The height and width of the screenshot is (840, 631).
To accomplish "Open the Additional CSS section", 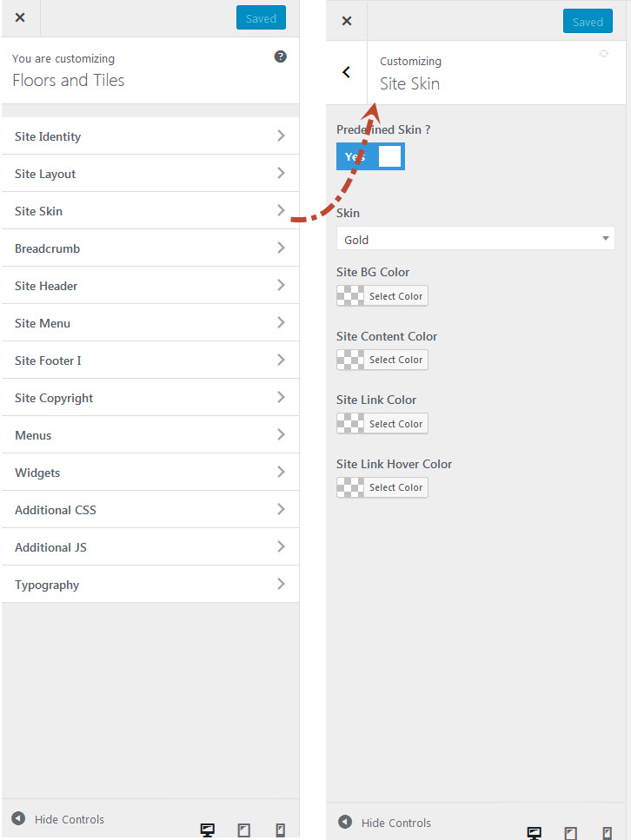I will [x=149, y=510].
